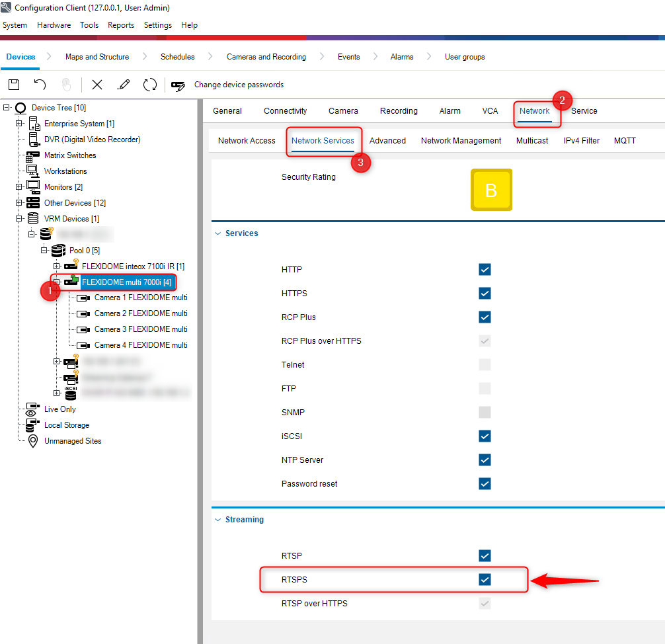Collapse the Services section chevron

pos(217,234)
